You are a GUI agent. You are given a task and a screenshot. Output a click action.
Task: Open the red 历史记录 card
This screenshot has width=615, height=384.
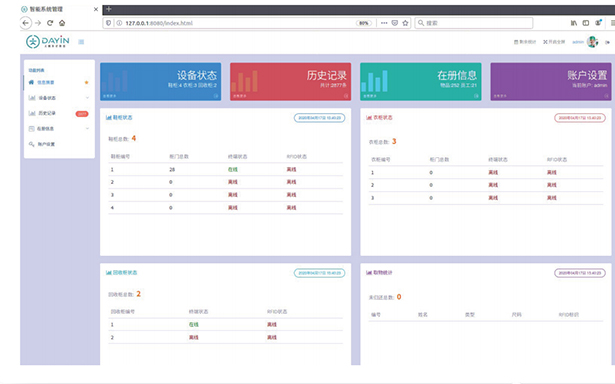[x=291, y=82]
